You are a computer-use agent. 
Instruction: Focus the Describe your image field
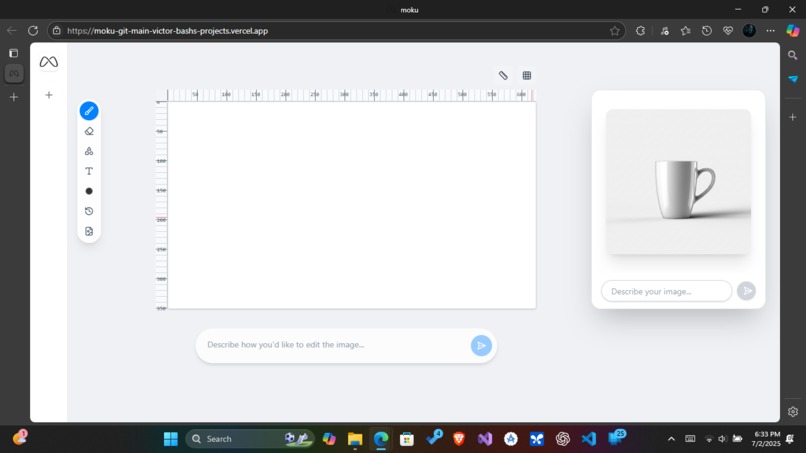[666, 291]
